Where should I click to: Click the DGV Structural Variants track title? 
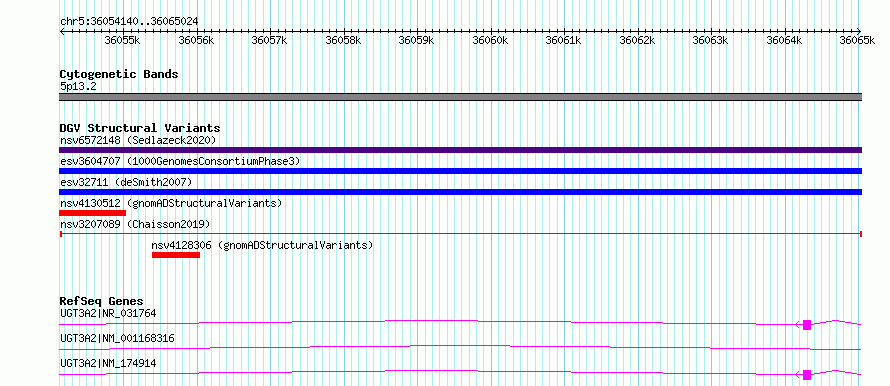[140, 128]
